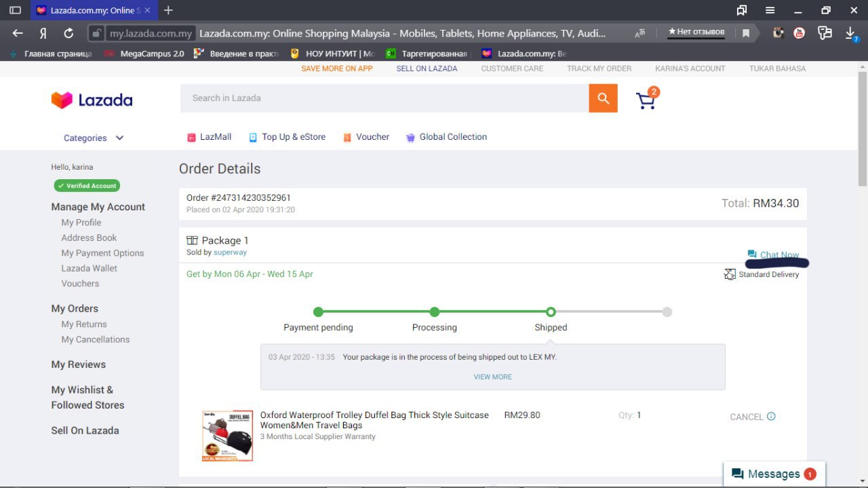Click SELL ON LAZADA top link
Viewport: 868px width, 488px height.
427,69
